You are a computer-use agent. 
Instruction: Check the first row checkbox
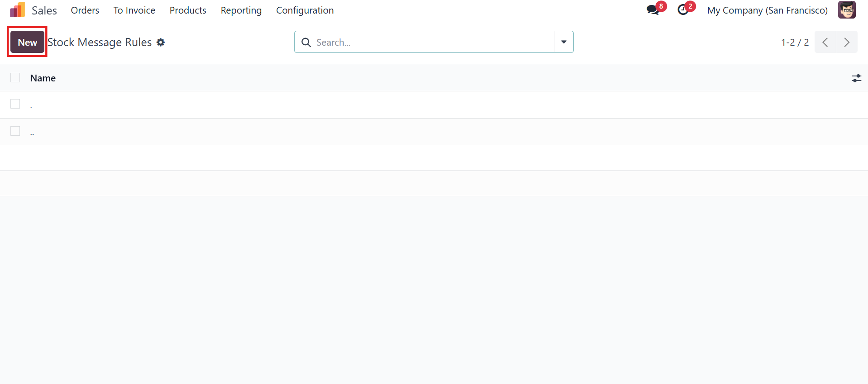pyautogui.click(x=15, y=104)
